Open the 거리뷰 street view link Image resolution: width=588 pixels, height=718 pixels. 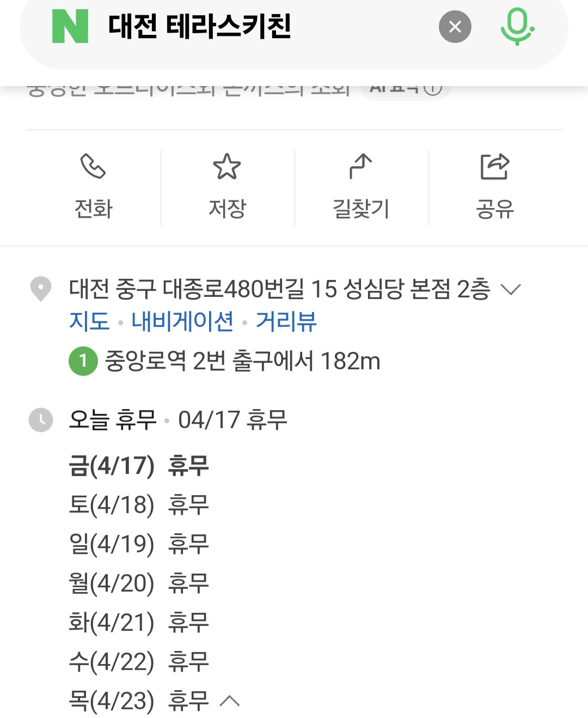pyautogui.click(x=286, y=321)
